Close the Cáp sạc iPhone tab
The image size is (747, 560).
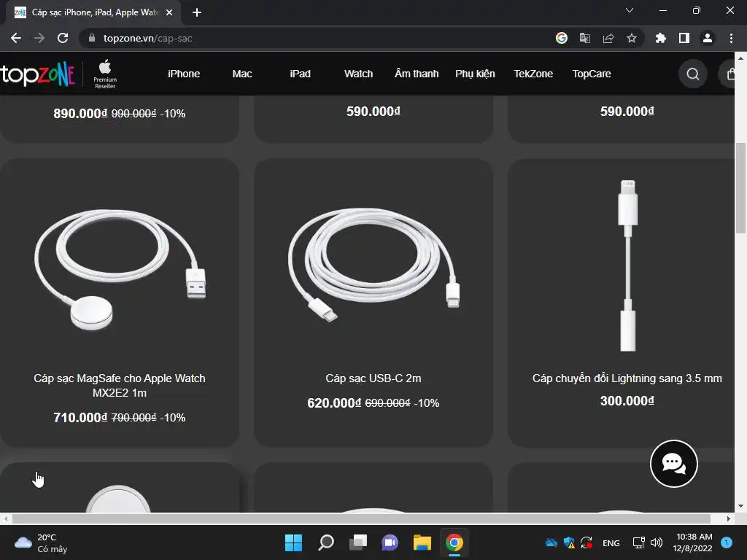(x=169, y=12)
